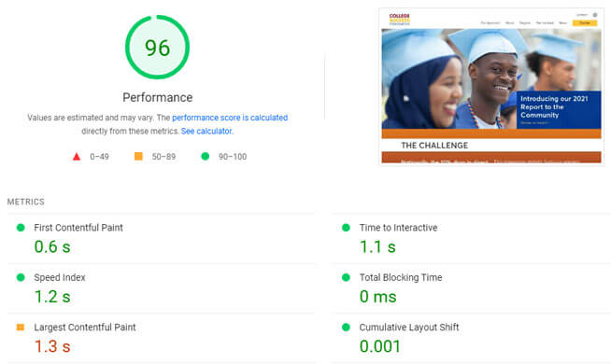
Task: Click the orange square beside Largest Contentful Paint
Action: click(21, 328)
